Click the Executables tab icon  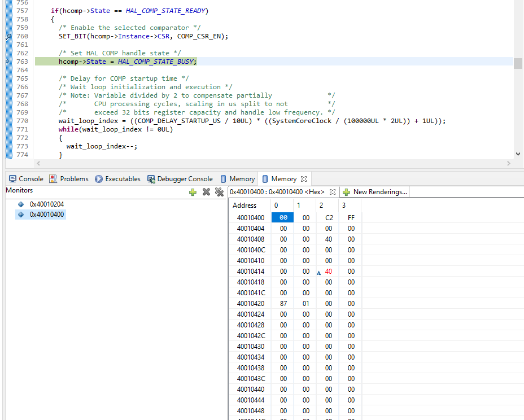tap(99, 179)
